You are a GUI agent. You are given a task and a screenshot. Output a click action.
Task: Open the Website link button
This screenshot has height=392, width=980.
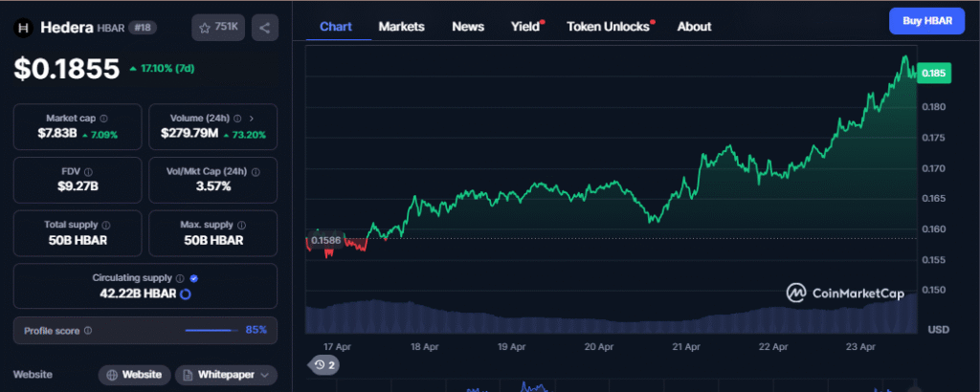pos(134,375)
